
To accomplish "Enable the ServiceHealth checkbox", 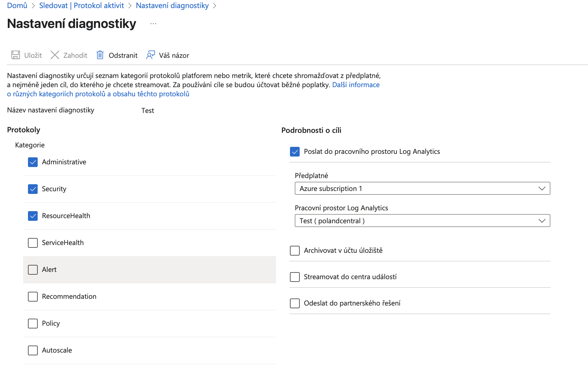I will [33, 243].
